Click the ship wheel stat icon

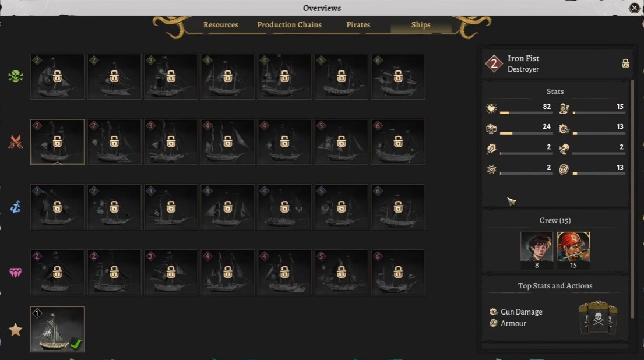492,169
